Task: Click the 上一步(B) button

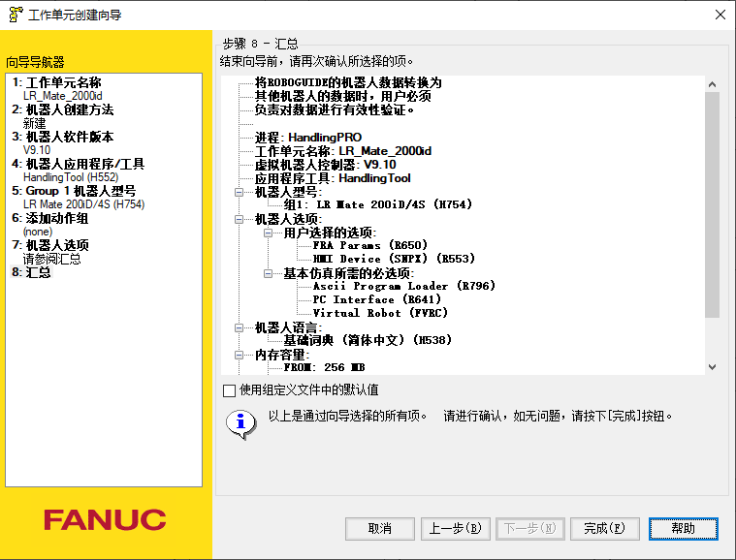Action: [x=456, y=529]
